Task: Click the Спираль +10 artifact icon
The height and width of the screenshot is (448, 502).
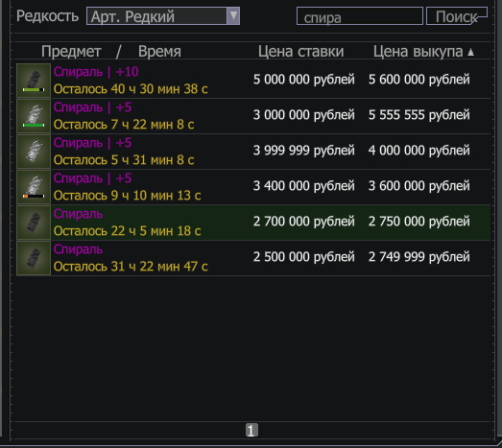Action: (34, 81)
